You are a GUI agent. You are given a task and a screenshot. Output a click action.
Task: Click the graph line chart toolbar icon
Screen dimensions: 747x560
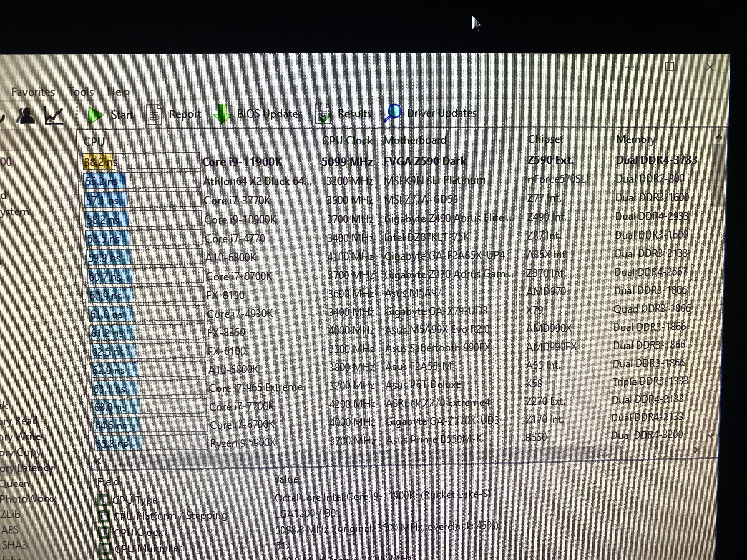54,116
